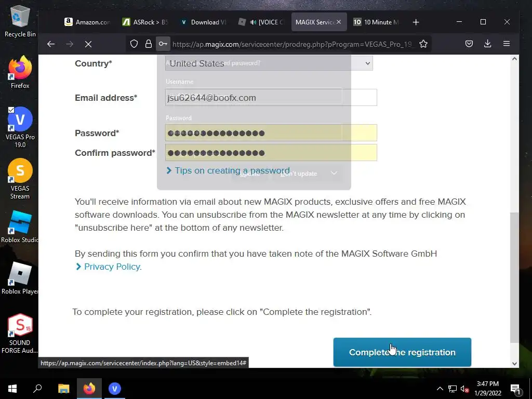The image size is (532, 399).
Task: Click the Email address input field
Action: (271, 97)
